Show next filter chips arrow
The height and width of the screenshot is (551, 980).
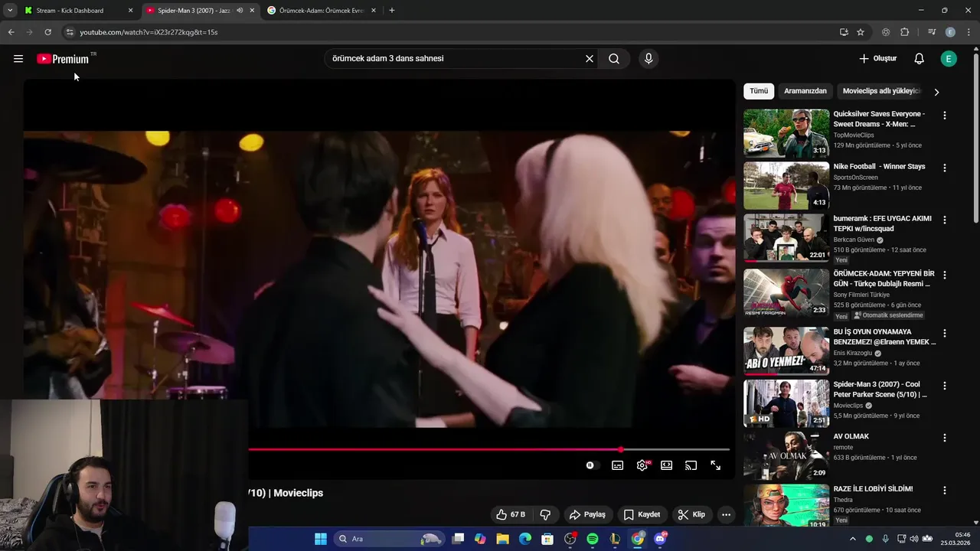point(936,92)
